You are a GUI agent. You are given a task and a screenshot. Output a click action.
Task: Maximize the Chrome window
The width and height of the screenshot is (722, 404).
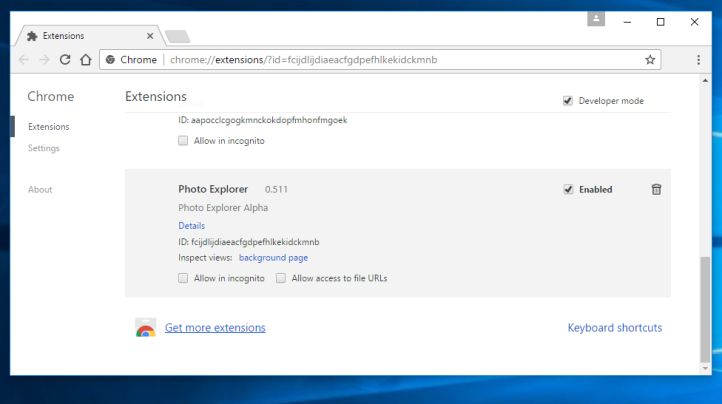[x=660, y=22]
